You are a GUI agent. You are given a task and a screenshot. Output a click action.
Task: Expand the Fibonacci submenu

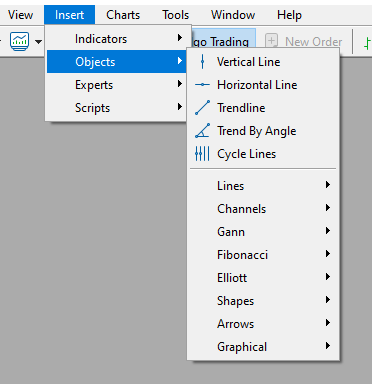(x=263, y=255)
